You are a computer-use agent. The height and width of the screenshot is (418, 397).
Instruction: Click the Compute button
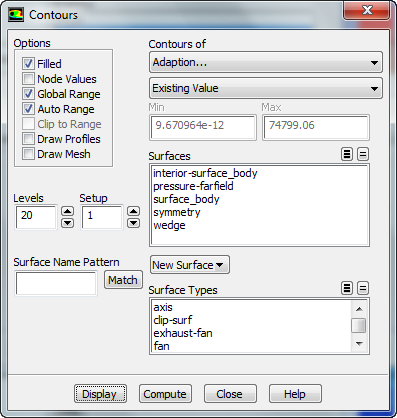(165, 394)
